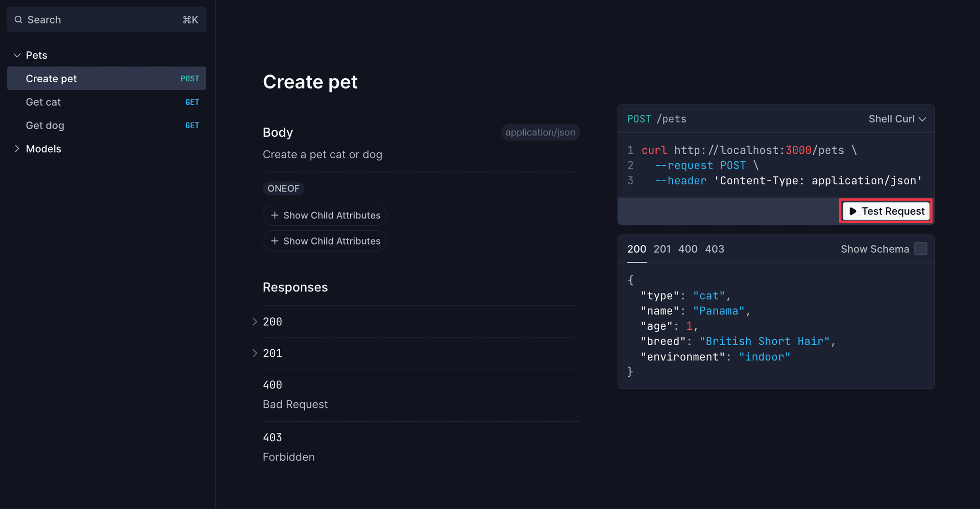Click the play icon inside Test Request
The image size is (980, 509).
[x=853, y=211]
